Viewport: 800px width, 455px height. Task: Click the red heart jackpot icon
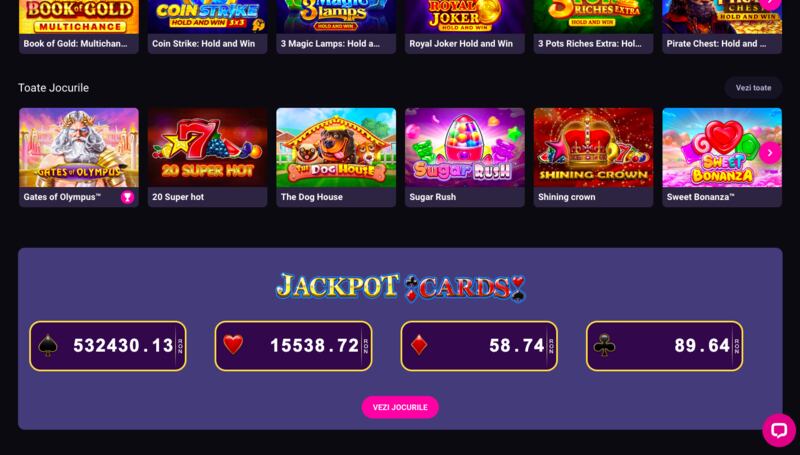pos(233,345)
